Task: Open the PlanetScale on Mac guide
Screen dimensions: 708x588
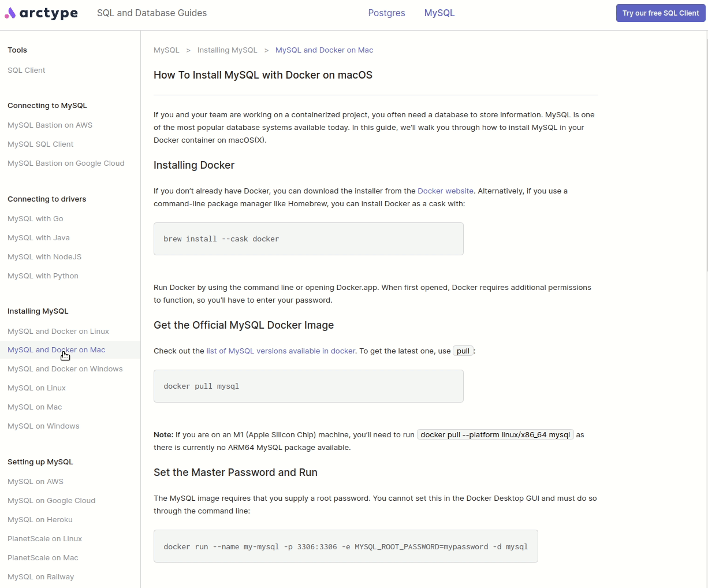Action: pos(43,557)
